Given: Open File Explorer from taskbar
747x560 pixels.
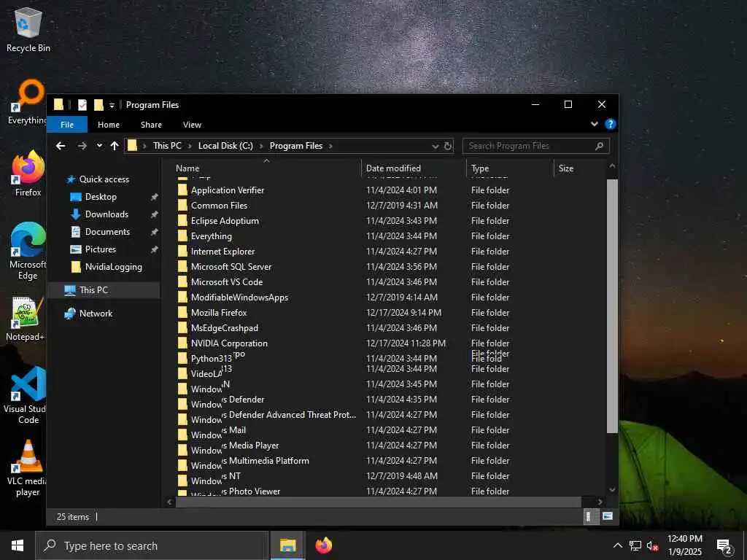Looking at the screenshot, I should 287,545.
